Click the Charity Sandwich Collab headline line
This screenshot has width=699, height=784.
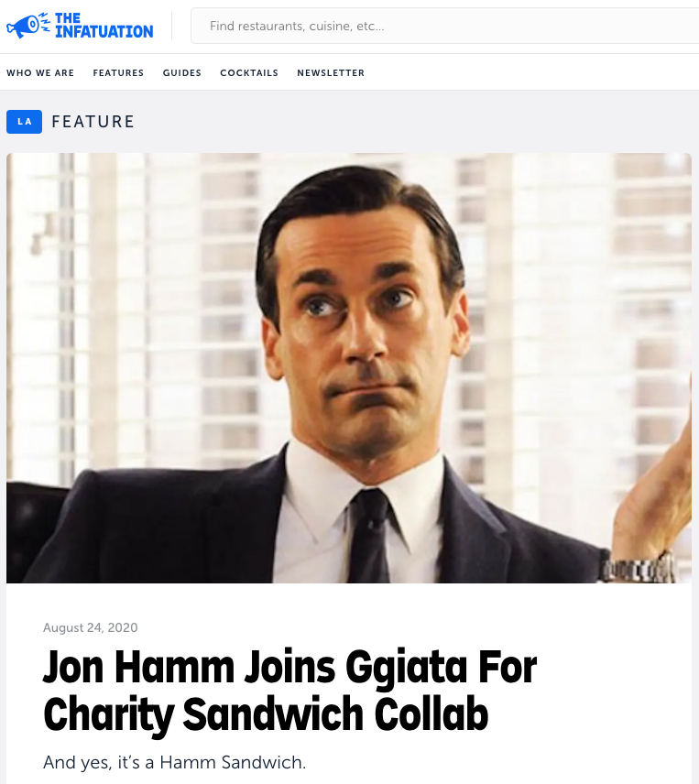click(266, 714)
